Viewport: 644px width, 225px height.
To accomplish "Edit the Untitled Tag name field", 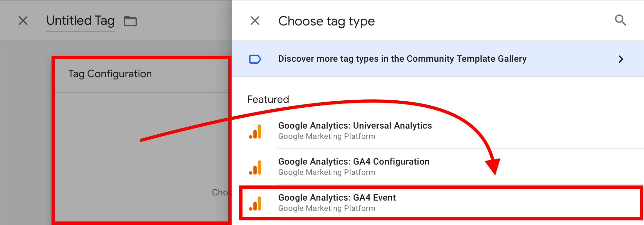I will (80, 21).
